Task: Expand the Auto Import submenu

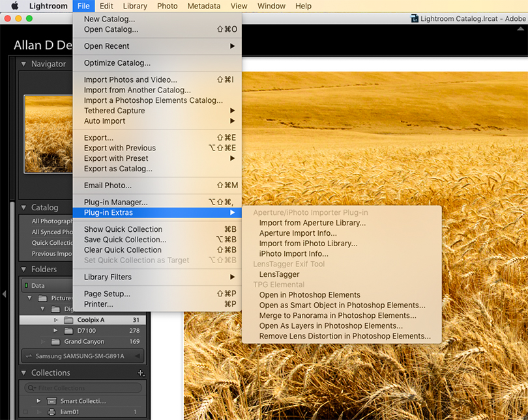Action: click(157, 121)
